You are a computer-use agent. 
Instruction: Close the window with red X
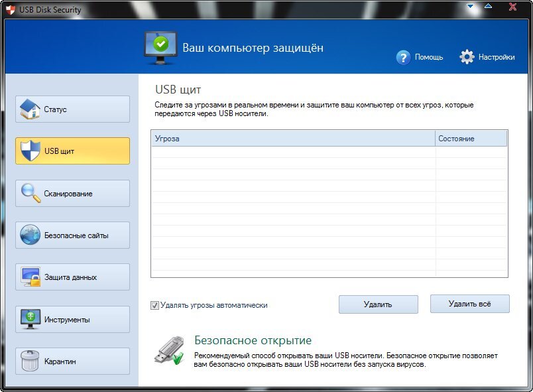tap(512, 7)
